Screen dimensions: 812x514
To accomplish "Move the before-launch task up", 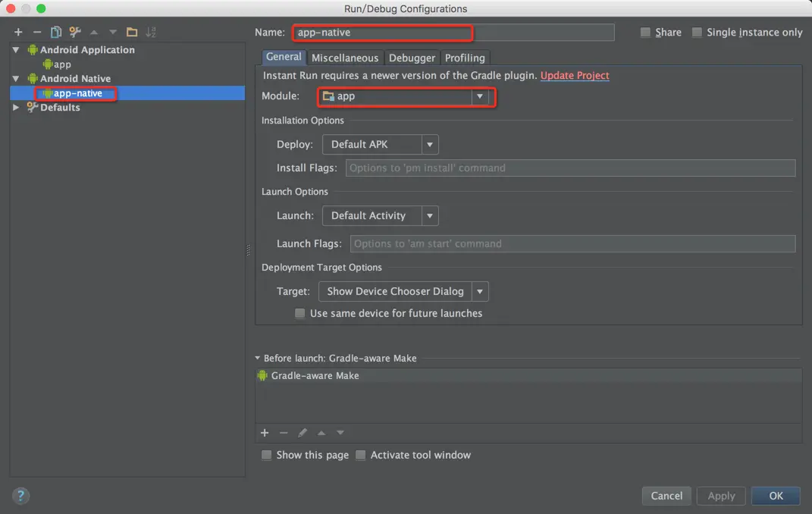I will click(321, 433).
